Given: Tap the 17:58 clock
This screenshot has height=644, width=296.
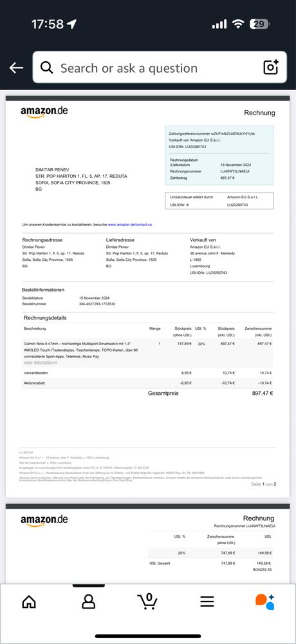Looking at the screenshot, I should [x=48, y=24].
